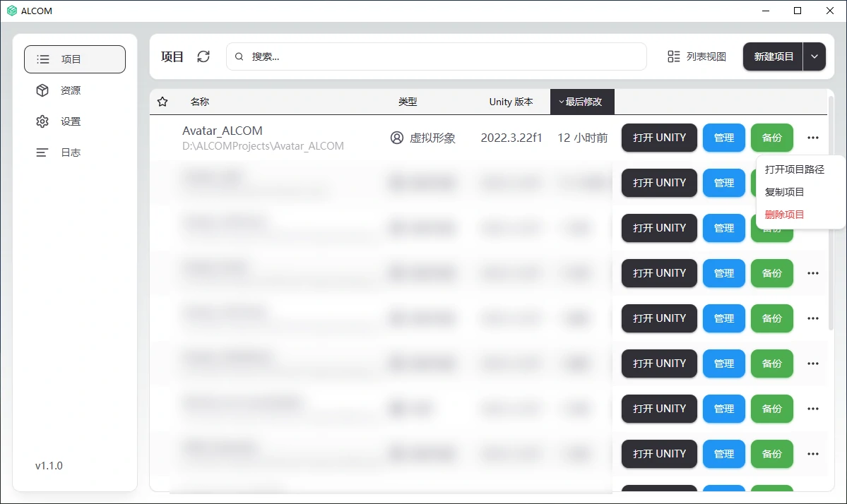Click the 虚拟形象 type avatar icon

[x=396, y=138]
